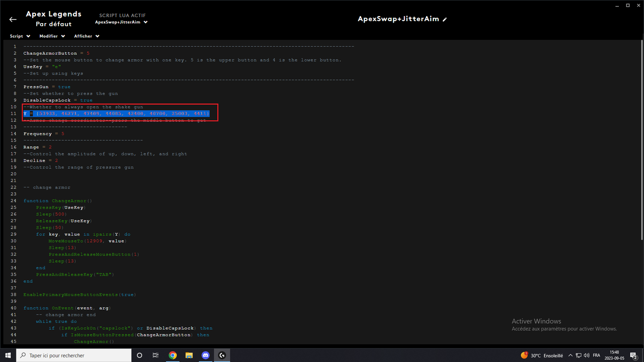Open Cortana circle icon on taskbar
Image resolution: width=644 pixels, height=362 pixels.
pyautogui.click(x=139, y=355)
